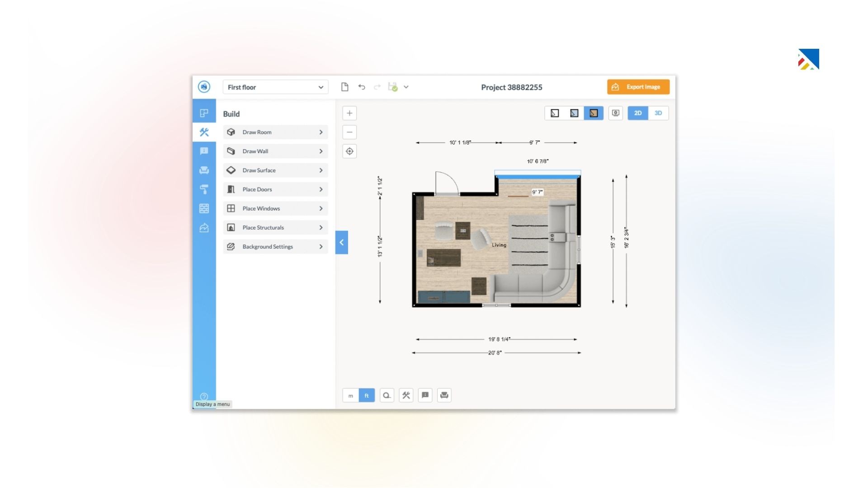
Task: Open the First floor dropdown
Action: 275,87
